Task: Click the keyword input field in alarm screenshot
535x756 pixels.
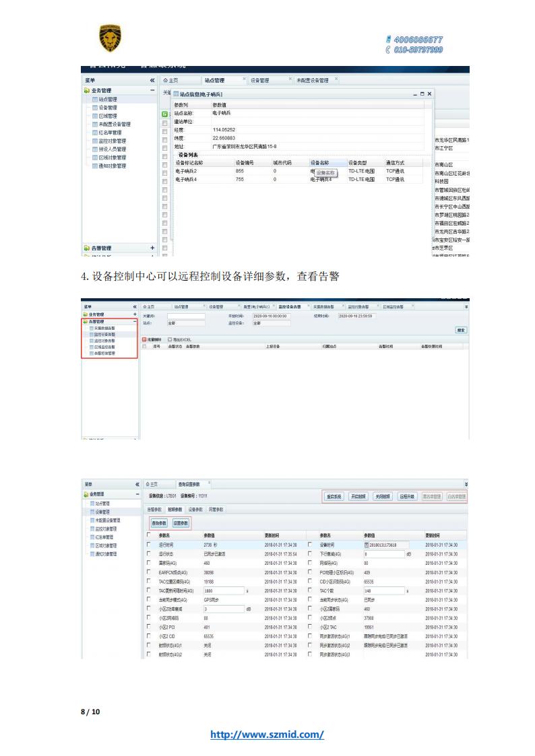Action: coord(186,316)
